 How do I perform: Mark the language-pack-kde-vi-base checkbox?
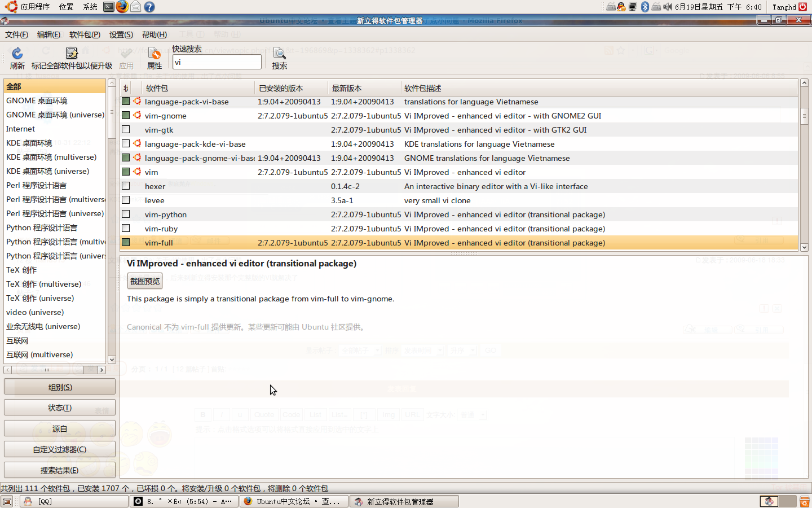tap(126, 143)
